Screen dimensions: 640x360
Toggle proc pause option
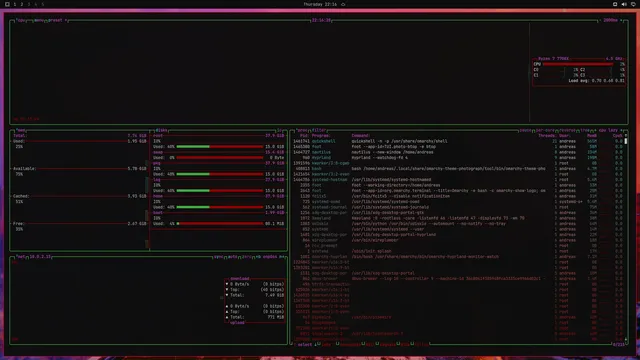click(525, 130)
